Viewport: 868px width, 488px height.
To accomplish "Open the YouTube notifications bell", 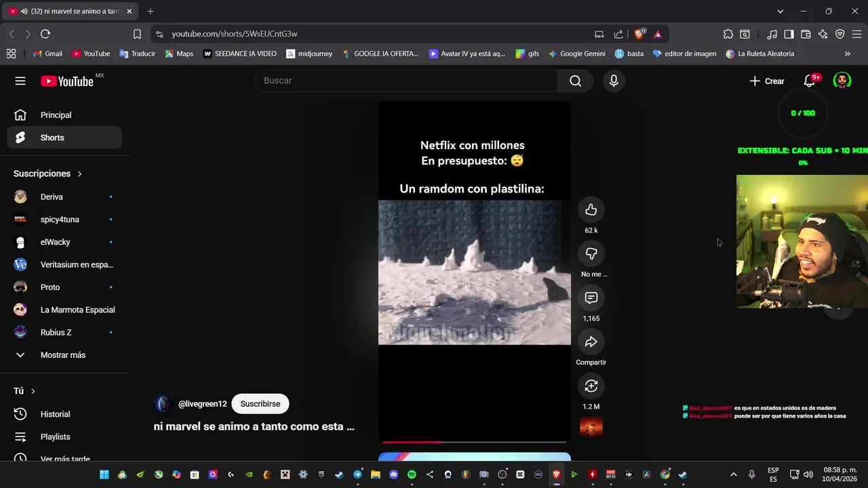I will pyautogui.click(x=809, y=81).
